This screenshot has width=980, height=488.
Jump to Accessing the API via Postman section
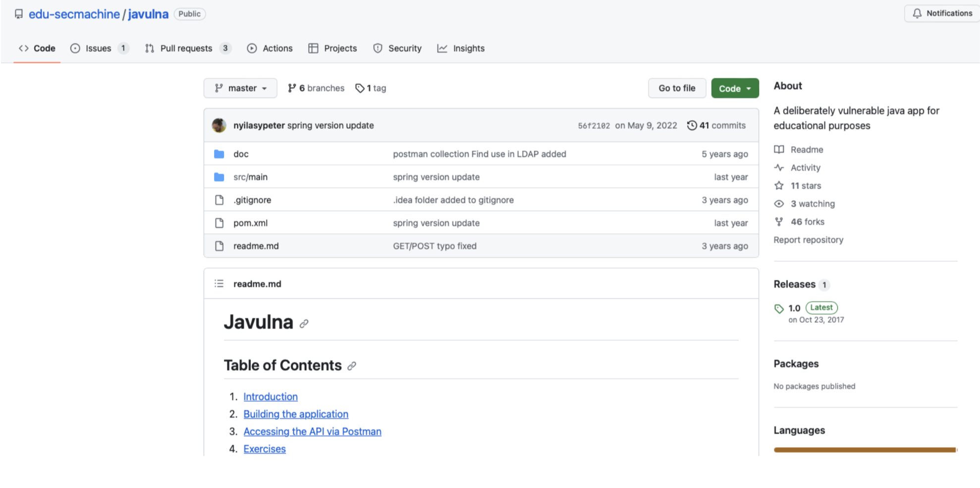(312, 431)
